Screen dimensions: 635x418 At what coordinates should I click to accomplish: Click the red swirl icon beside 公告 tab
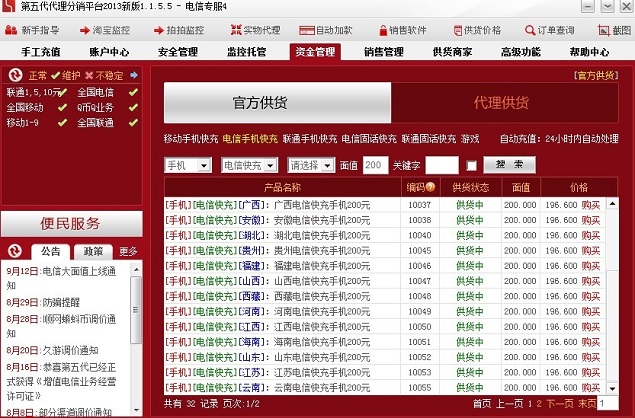click(x=15, y=251)
